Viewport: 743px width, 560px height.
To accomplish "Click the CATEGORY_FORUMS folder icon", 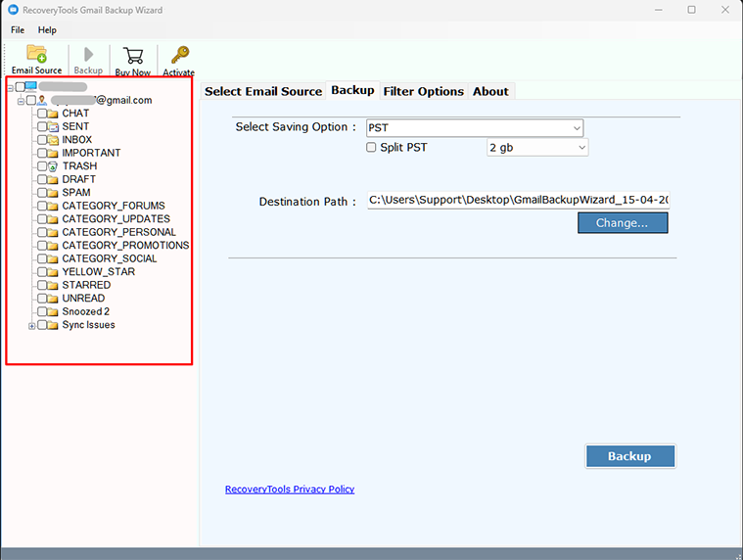I will [x=53, y=207].
